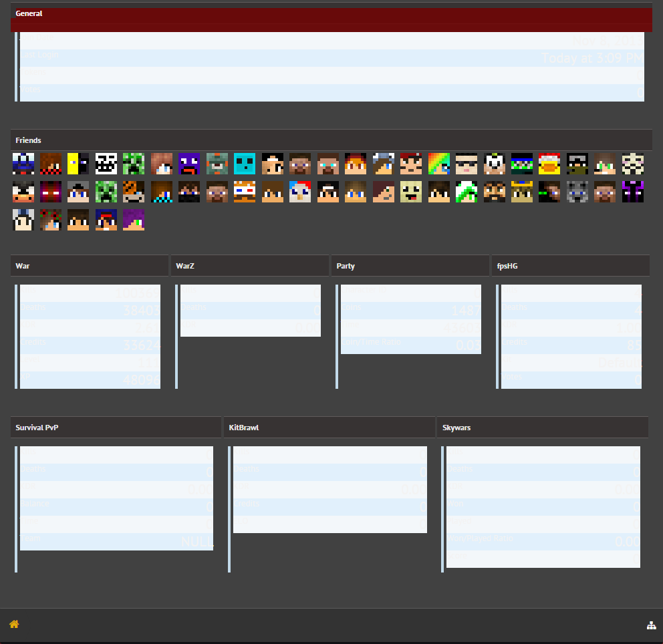Click the Survival PvP panel header
The image size is (663, 644).
116,428
